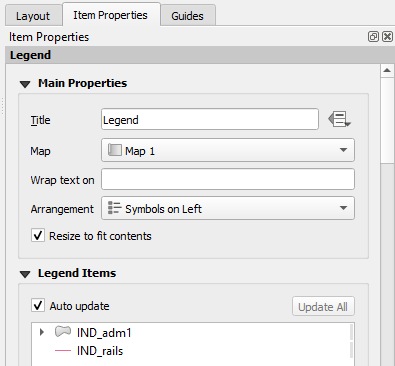Select the IND_rails layer entry
The width and height of the screenshot is (395, 366).
[100, 351]
